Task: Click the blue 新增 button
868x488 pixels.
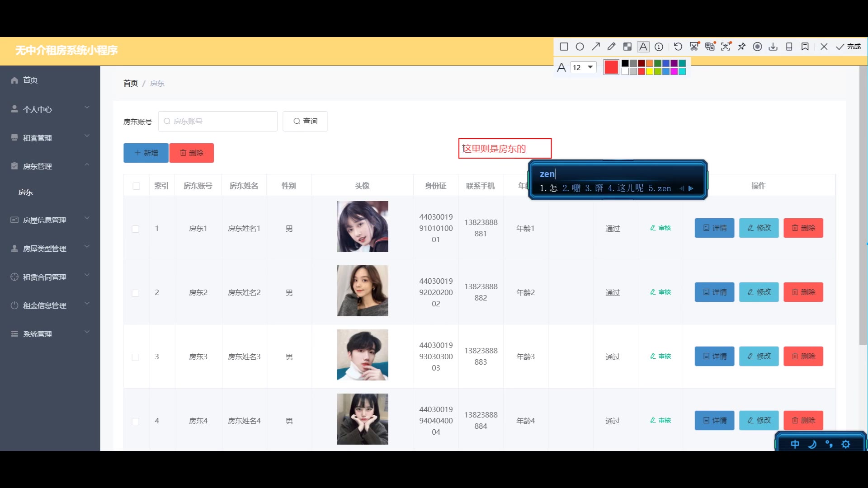Action: pyautogui.click(x=146, y=153)
